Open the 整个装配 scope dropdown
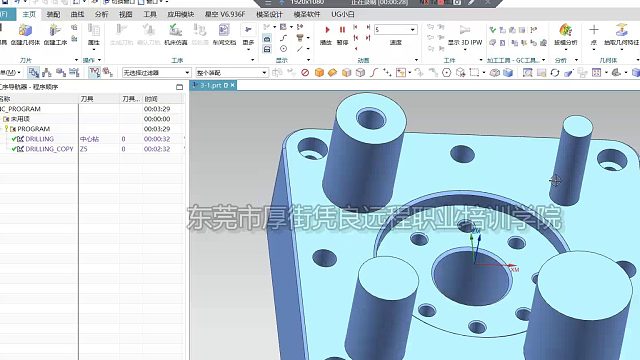 coord(264,73)
